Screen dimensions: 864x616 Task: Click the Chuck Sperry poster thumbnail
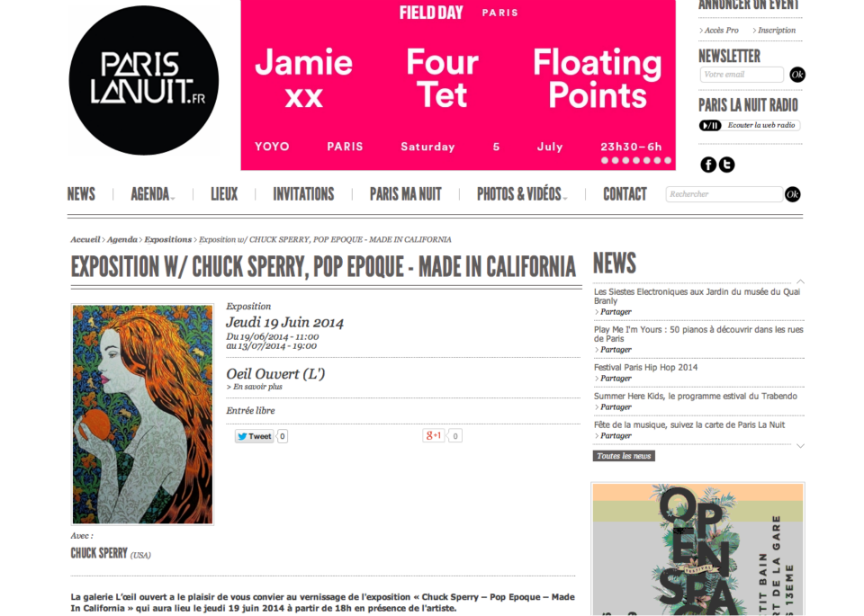[143, 414]
